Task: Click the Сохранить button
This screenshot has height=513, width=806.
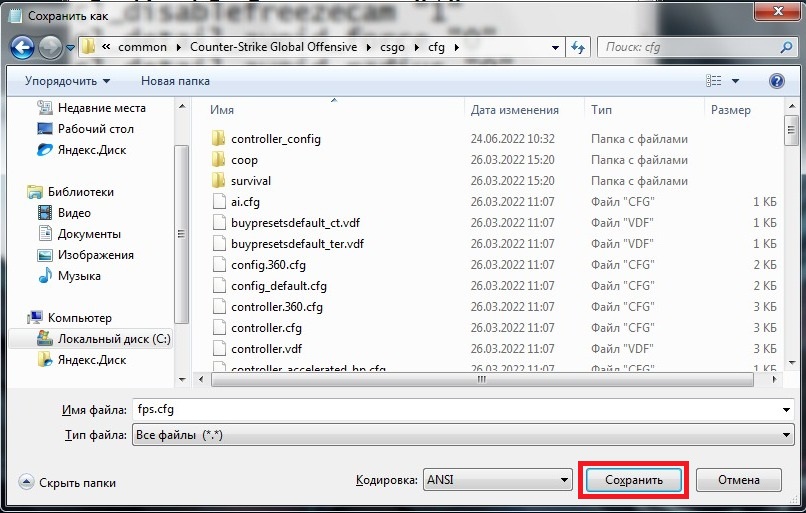Action: [x=634, y=480]
